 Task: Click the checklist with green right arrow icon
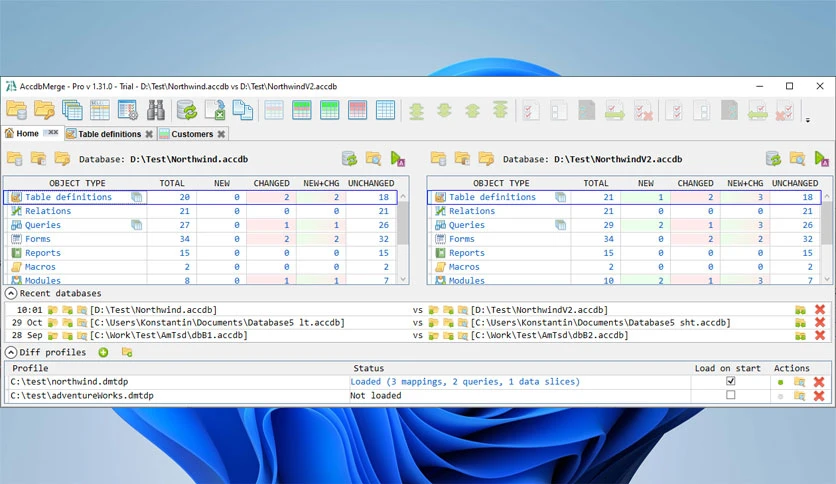615,111
